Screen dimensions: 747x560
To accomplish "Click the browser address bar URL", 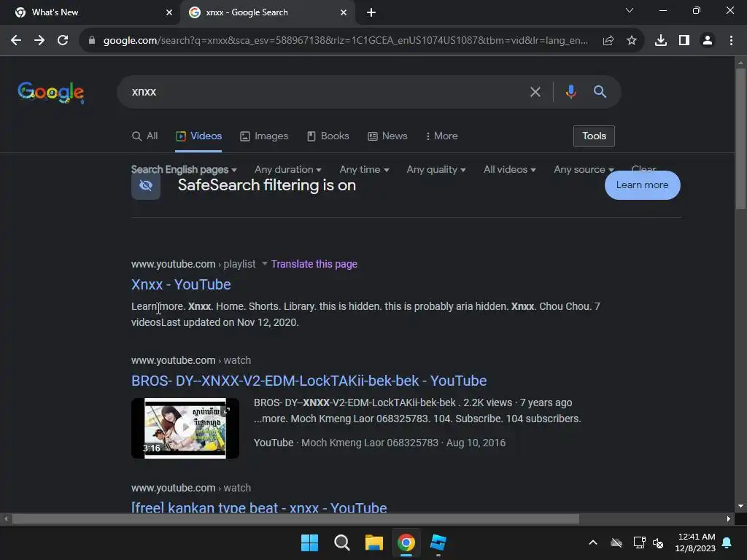I will 345,41.
